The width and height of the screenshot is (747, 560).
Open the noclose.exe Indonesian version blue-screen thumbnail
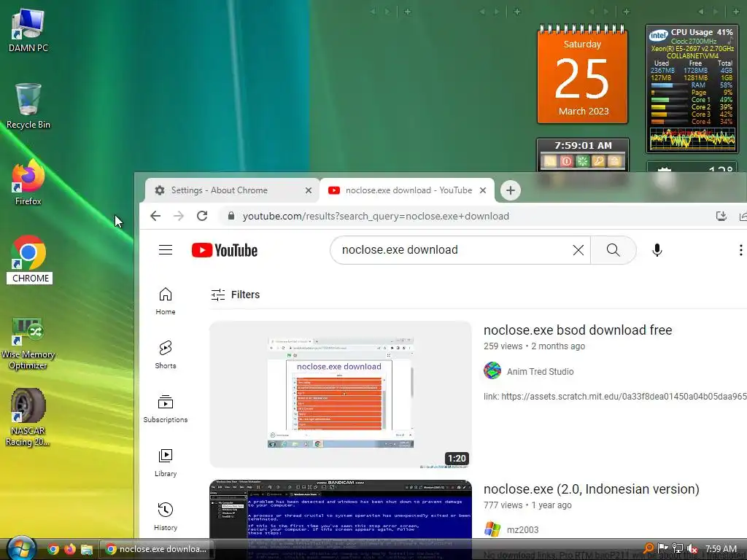(341, 509)
